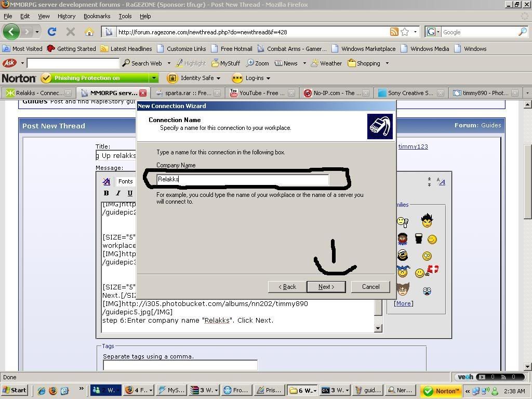Click the Title field showing Up relakks
The height and width of the screenshot is (399, 532).
coord(116,155)
